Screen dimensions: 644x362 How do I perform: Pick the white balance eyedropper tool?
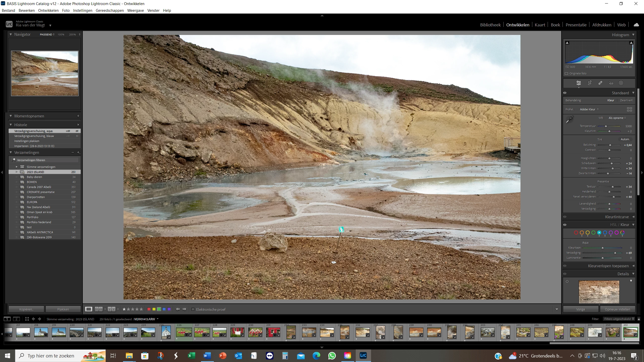570,120
